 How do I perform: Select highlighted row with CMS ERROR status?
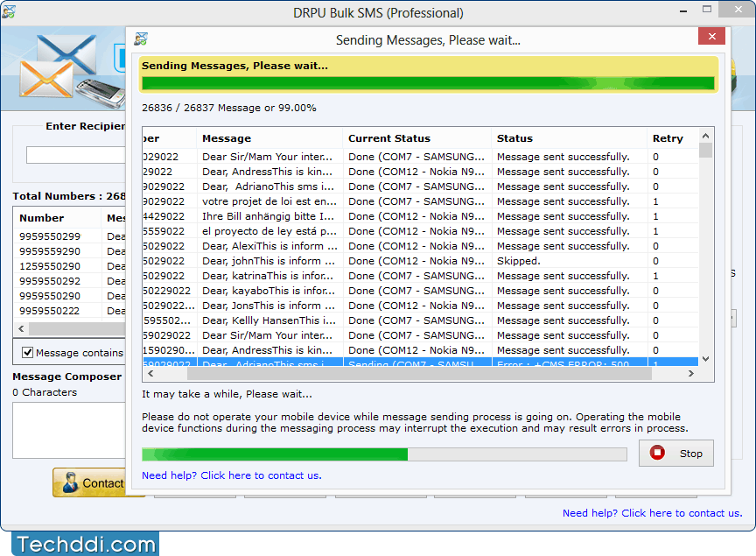pyautogui.click(x=420, y=362)
